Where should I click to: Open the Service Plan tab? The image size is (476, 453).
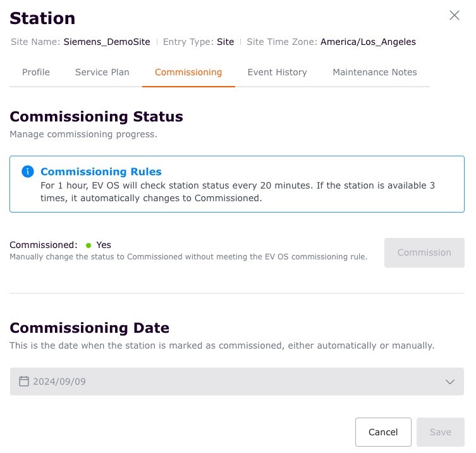(102, 72)
